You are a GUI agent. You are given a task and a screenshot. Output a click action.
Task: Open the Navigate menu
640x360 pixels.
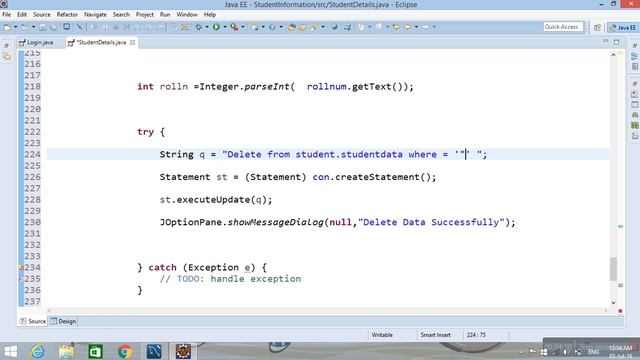[x=95, y=14]
